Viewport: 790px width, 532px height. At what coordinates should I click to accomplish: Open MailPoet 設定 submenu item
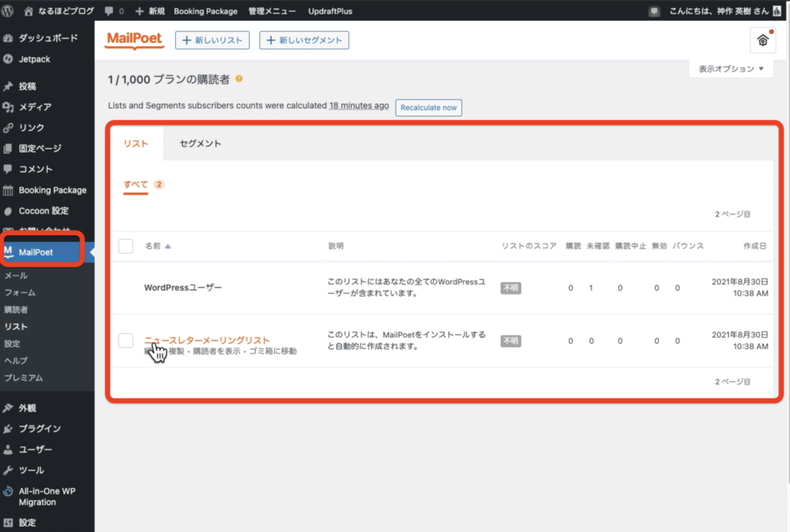(12, 344)
